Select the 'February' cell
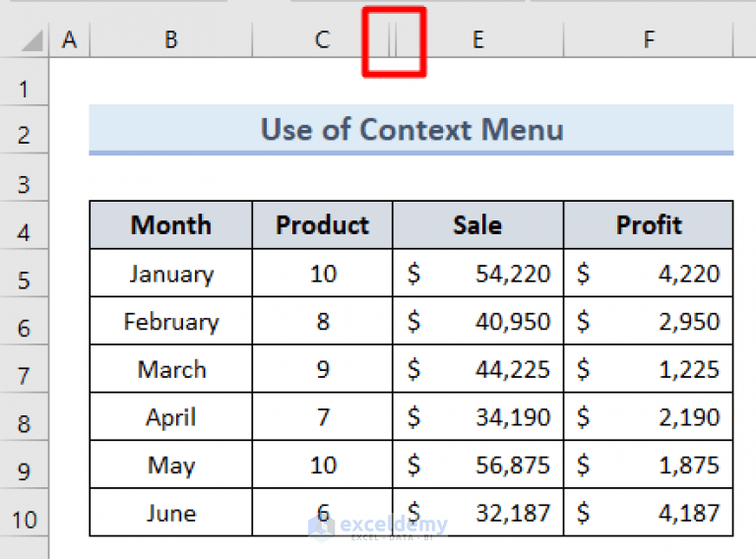 (170, 321)
